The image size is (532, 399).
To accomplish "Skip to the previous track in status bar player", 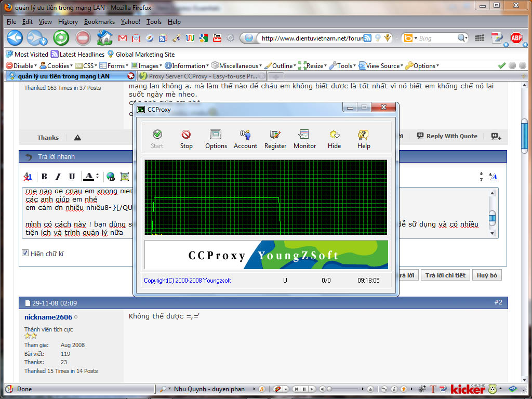I will [297, 389].
